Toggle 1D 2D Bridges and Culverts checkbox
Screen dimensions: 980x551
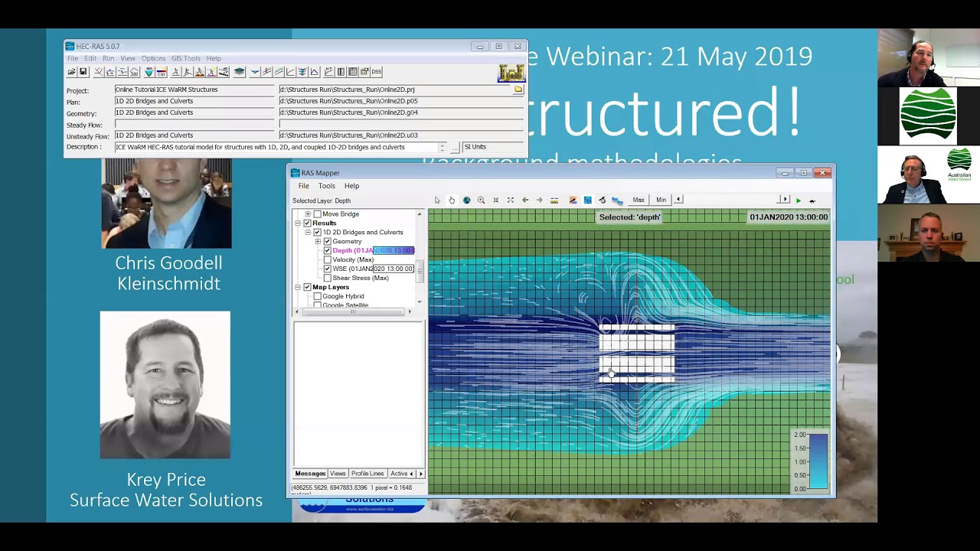pyautogui.click(x=318, y=233)
